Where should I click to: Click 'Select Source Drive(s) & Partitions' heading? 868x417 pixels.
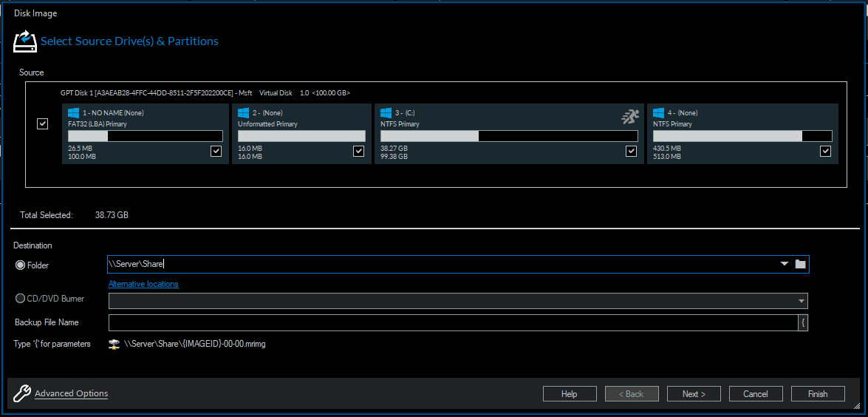(129, 41)
